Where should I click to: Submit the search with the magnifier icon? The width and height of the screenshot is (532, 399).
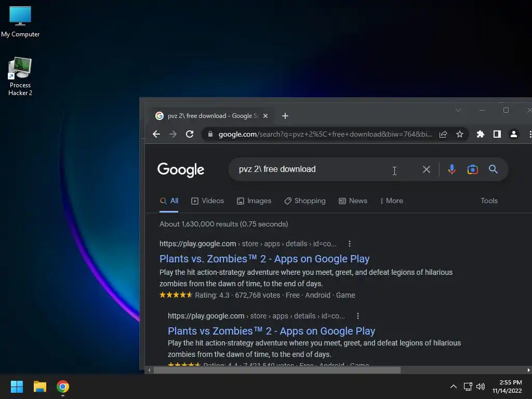494,169
